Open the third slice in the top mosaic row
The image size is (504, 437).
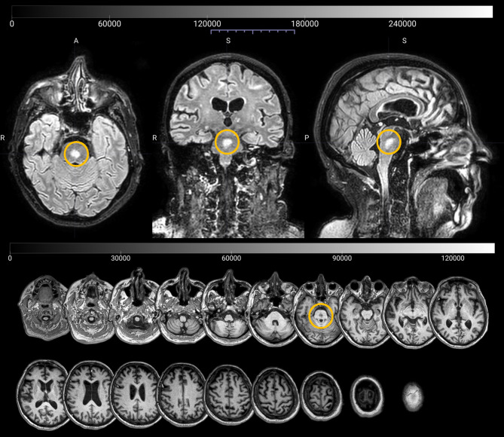(x=138, y=306)
